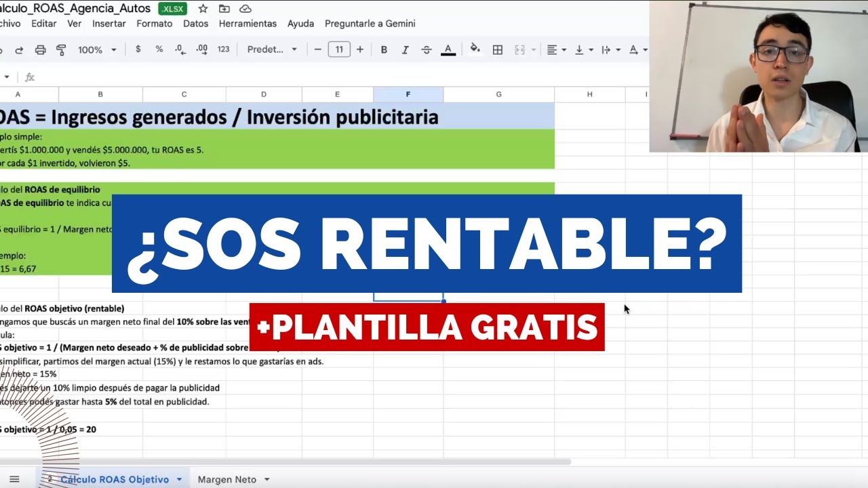The height and width of the screenshot is (488, 868).
Task: Apply currency format with $ button
Action: point(138,49)
